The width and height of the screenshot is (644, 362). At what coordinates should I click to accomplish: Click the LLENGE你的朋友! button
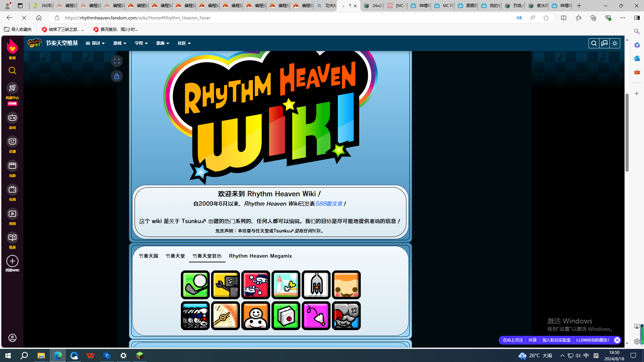(593, 340)
